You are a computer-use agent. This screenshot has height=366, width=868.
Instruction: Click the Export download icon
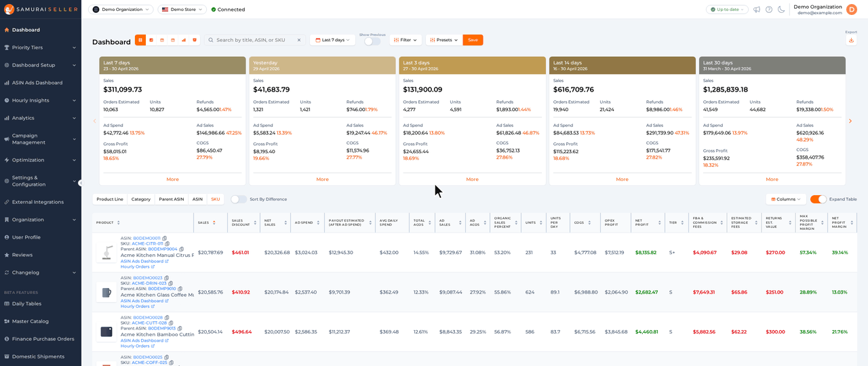click(x=851, y=40)
